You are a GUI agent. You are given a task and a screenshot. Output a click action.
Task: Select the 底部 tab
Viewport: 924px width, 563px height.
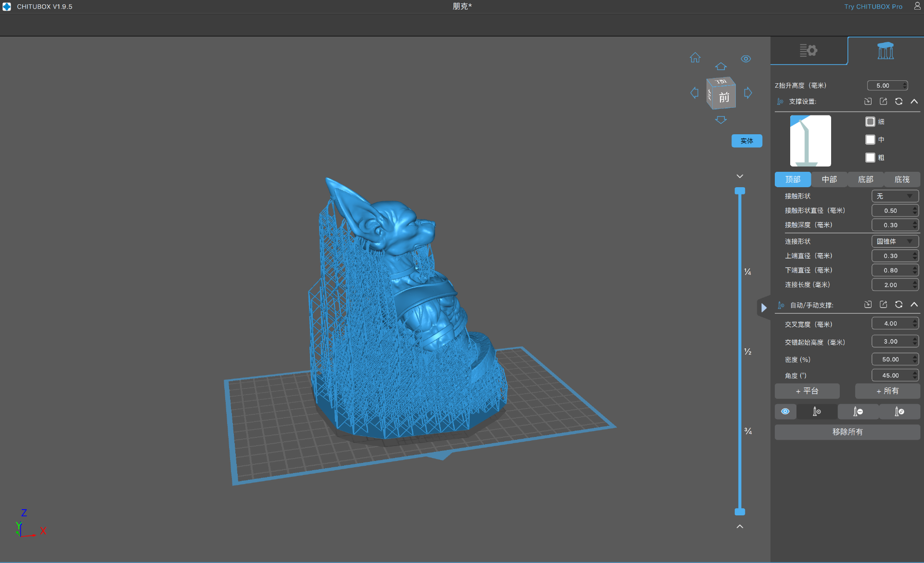(865, 179)
